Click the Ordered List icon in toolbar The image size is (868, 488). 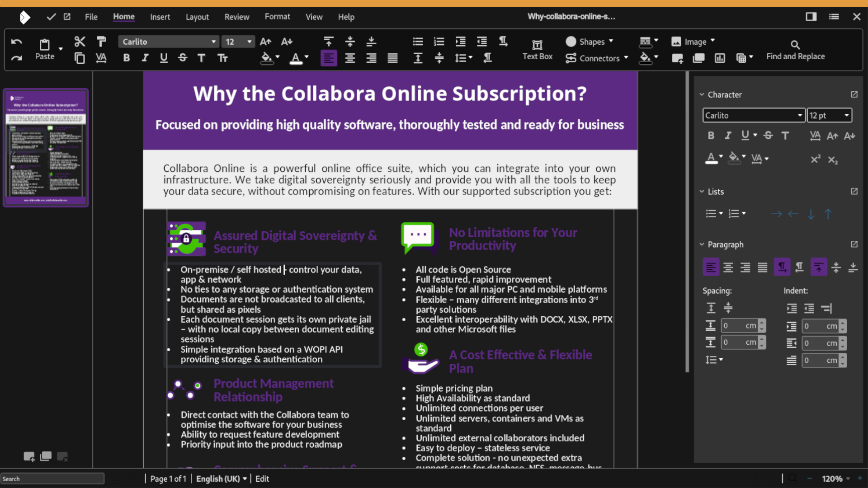click(439, 42)
